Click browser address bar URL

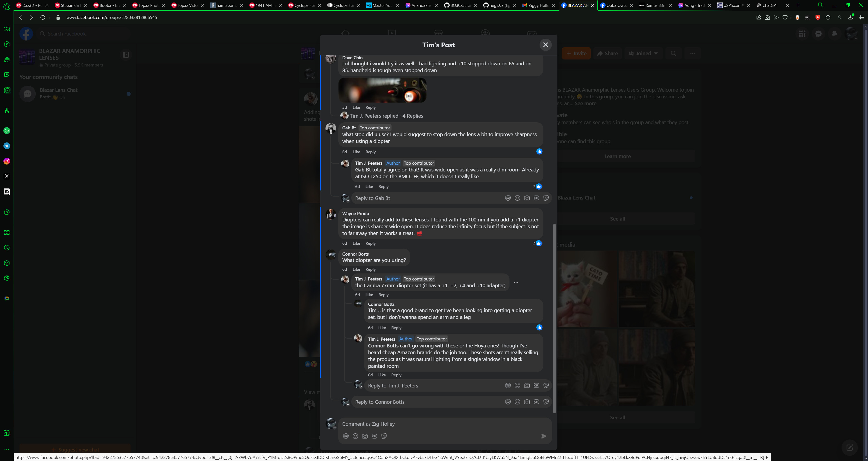click(x=111, y=17)
